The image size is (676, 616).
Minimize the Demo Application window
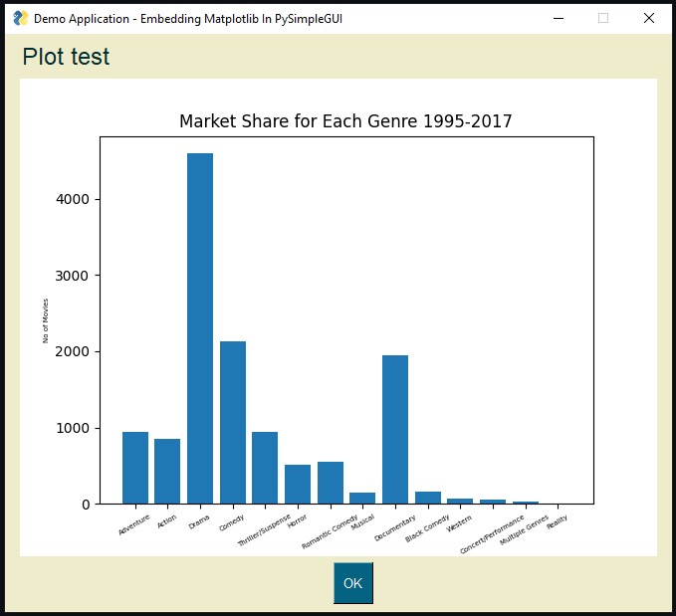[x=558, y=18]
